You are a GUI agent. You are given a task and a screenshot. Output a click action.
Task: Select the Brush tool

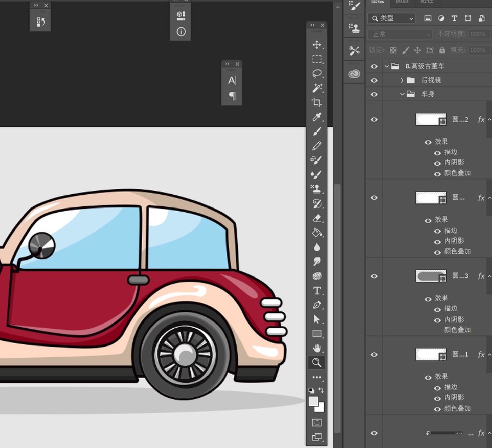tap(317, 131)
